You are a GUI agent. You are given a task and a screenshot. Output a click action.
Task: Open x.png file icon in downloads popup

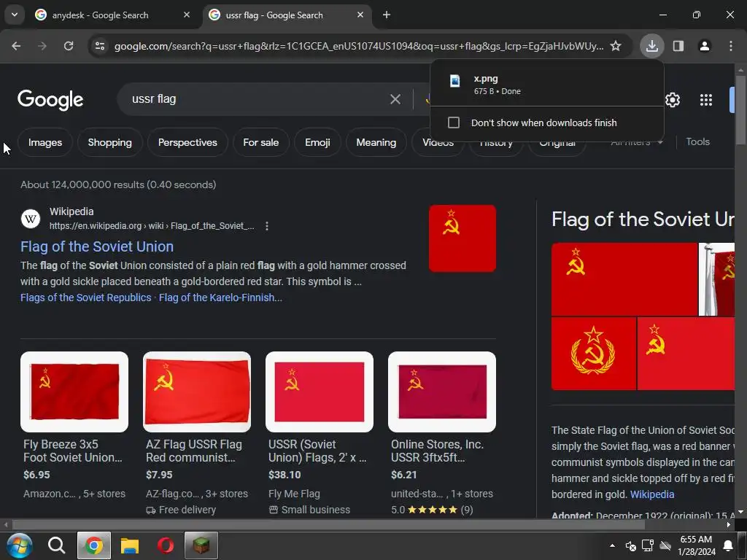(x=455, y=80)
